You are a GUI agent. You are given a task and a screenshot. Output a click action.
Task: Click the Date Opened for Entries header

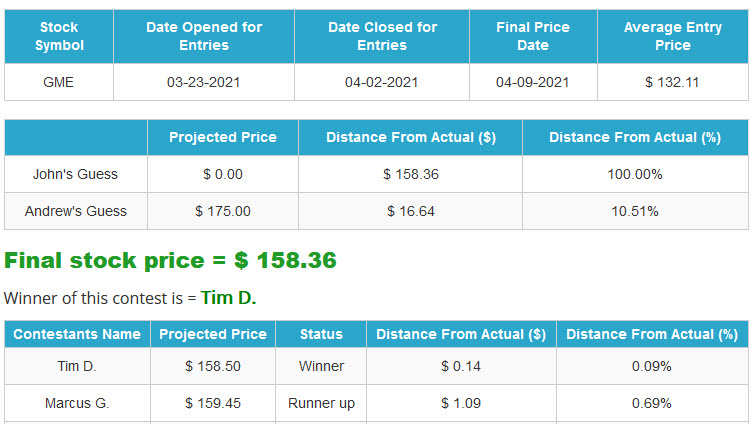(x=204, y=36)
